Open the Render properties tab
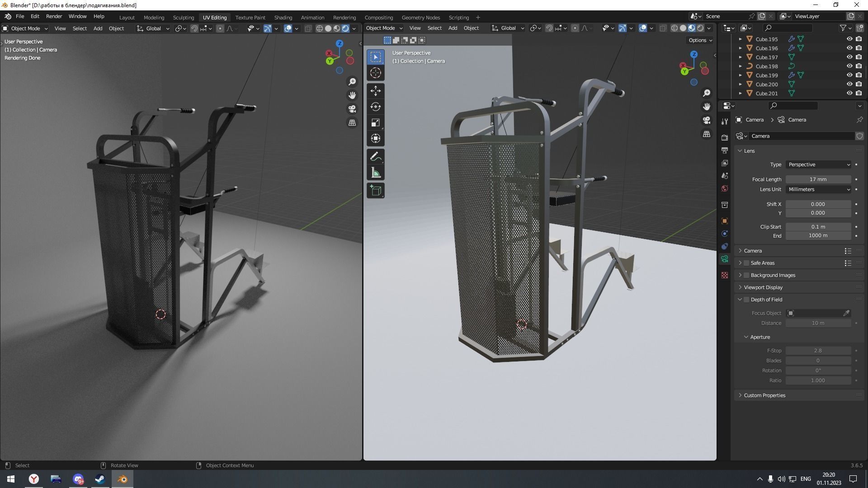The height and width of the screenshot is (488, 868). (x=725, y=137)
